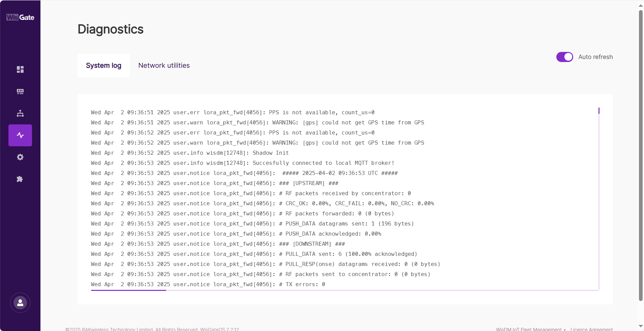Select 'RF packets received by concentrator: 0' line
The height and width of the screenshot is (331, 644).
pyautogui.click(x=251, y=193)
